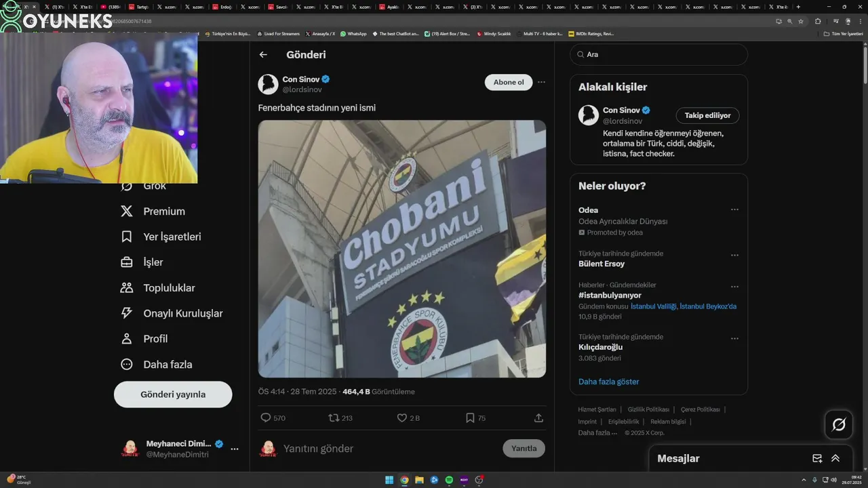Click the Ara search field

point(658,54)
